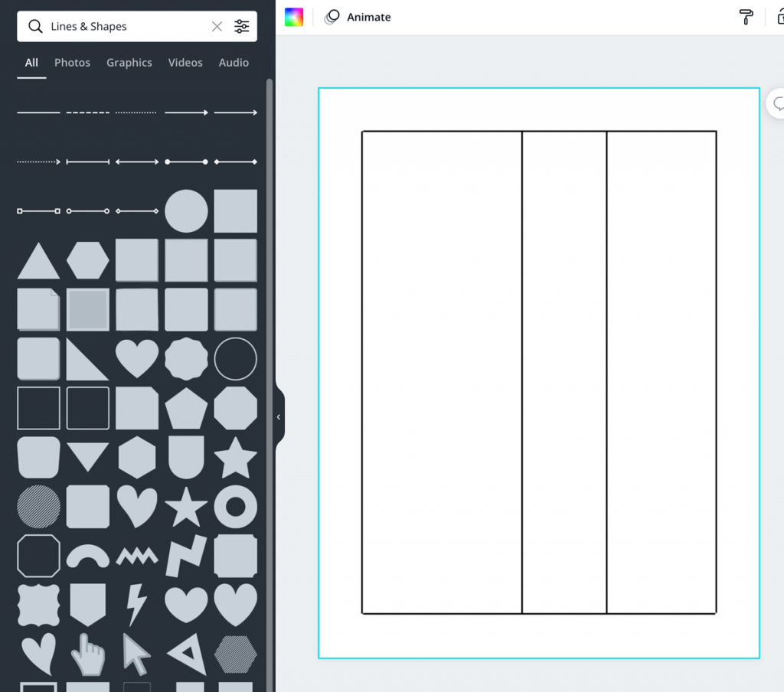Screen dimensions: 784x692
Task: Select the solid heart shape
Action: 137,358
